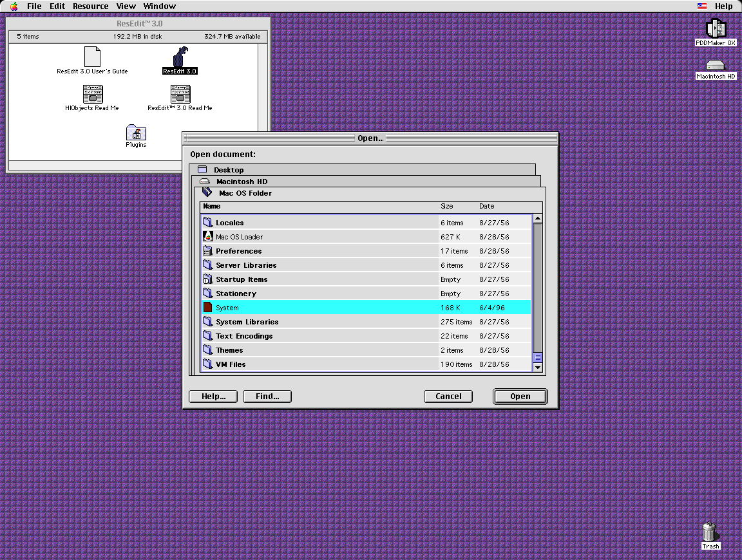The width and height of the screenshot is (742, 560).
Task: Click the Server Libraries folder icon
Action: (207, 265)
